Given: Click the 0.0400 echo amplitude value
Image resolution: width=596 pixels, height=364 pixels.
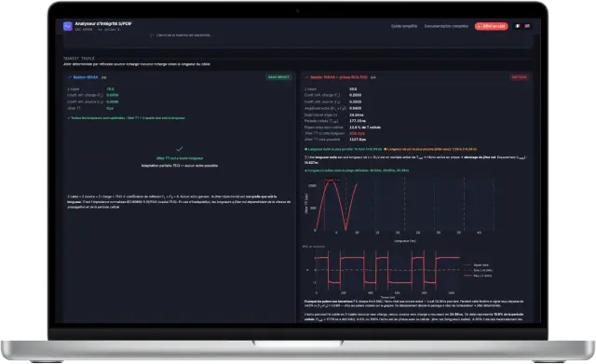Looking at the screenshot, I should [356, 108].
